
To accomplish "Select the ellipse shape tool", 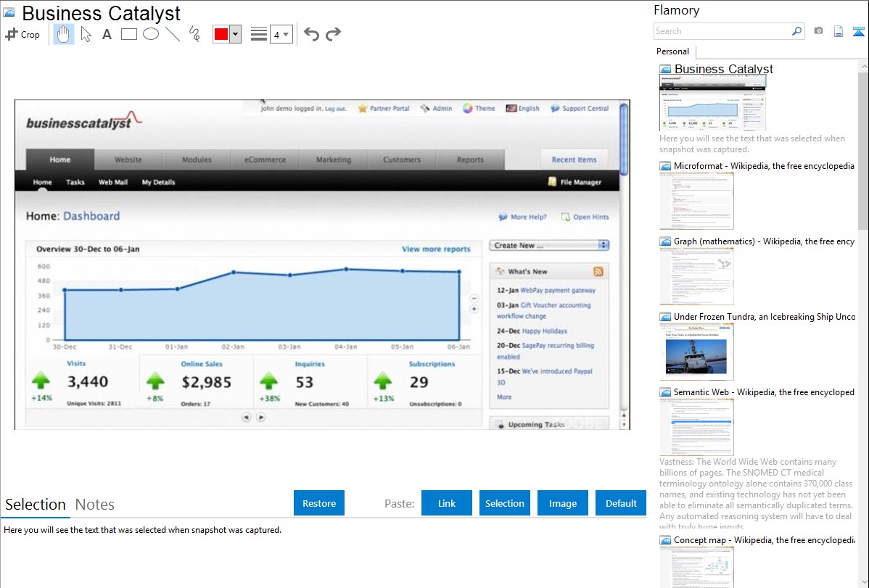I will pos(151,34).
